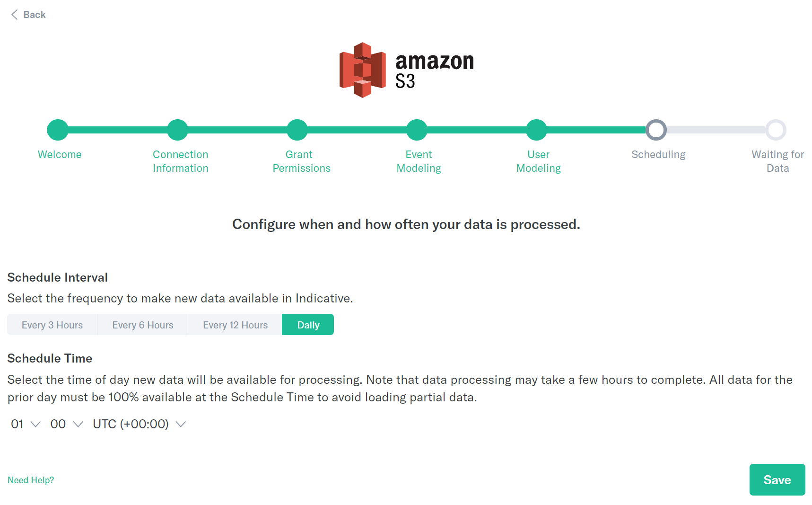Click the Waiting for Data label
Image resolution: width=812 pixels, height=505 pixels.
pyautogui.click(x=777, y=161)
